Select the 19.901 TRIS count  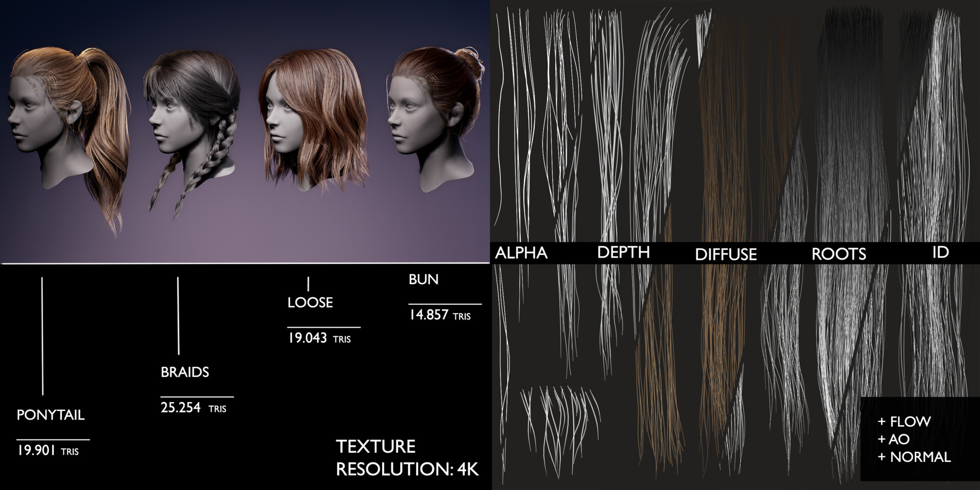click(x=48, y=451)
